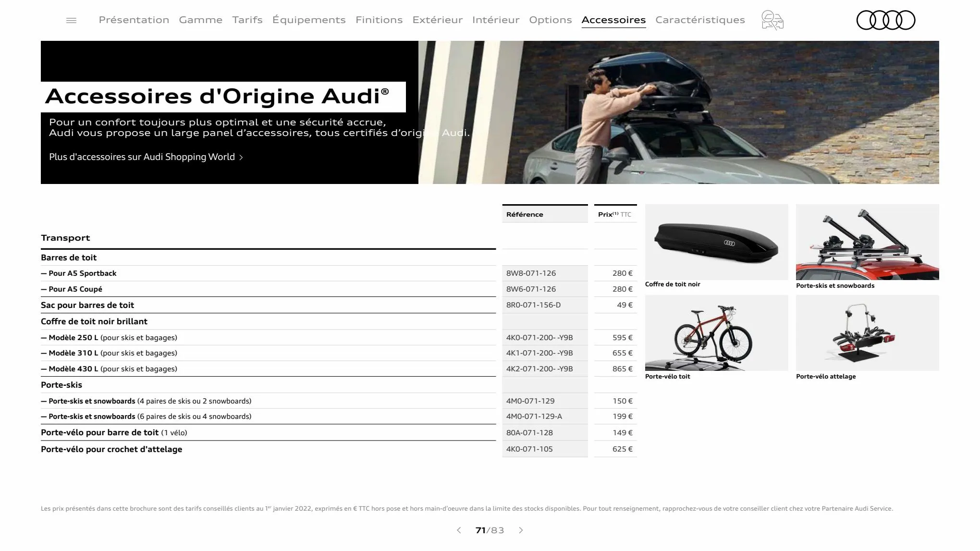The height and width of the screenshot is (551, 980).
Task: Navigate to next page arrow
Action: tap(521, 530)
